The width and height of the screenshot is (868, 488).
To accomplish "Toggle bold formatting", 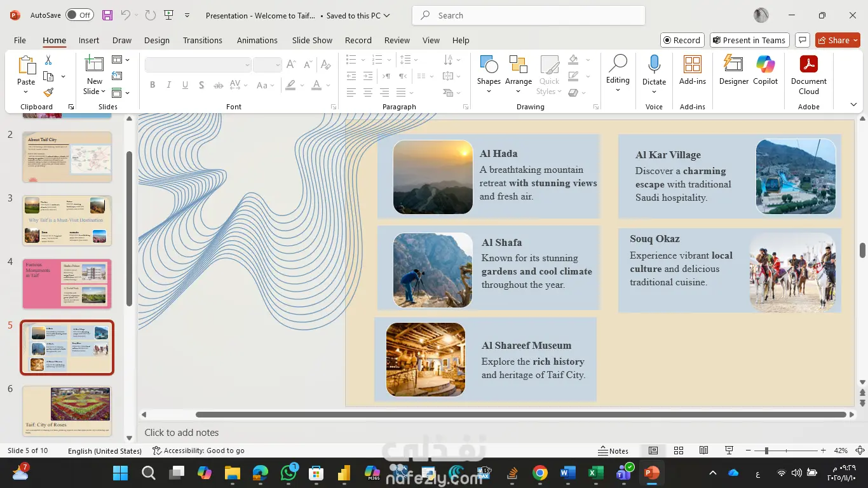I will coord(153,85).
